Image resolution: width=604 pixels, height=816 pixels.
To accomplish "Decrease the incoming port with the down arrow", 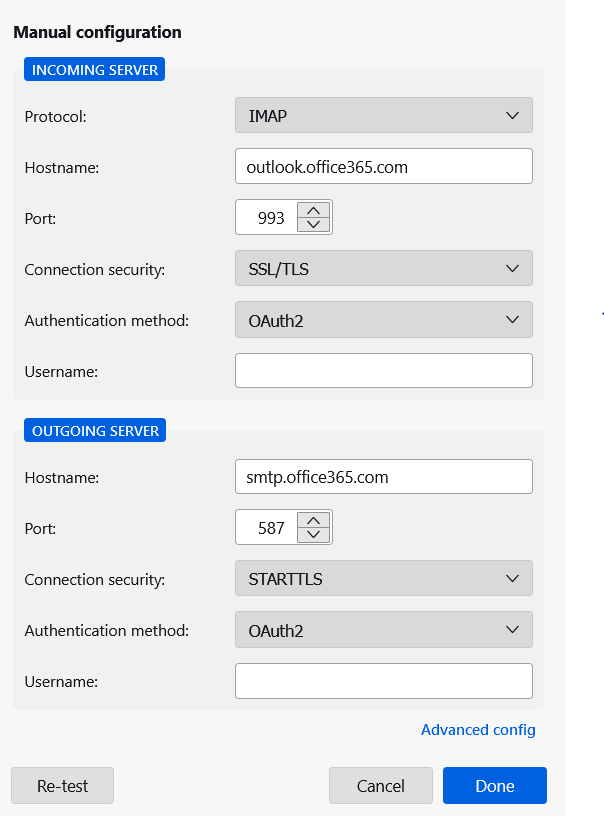I will [x=314, y=225].
